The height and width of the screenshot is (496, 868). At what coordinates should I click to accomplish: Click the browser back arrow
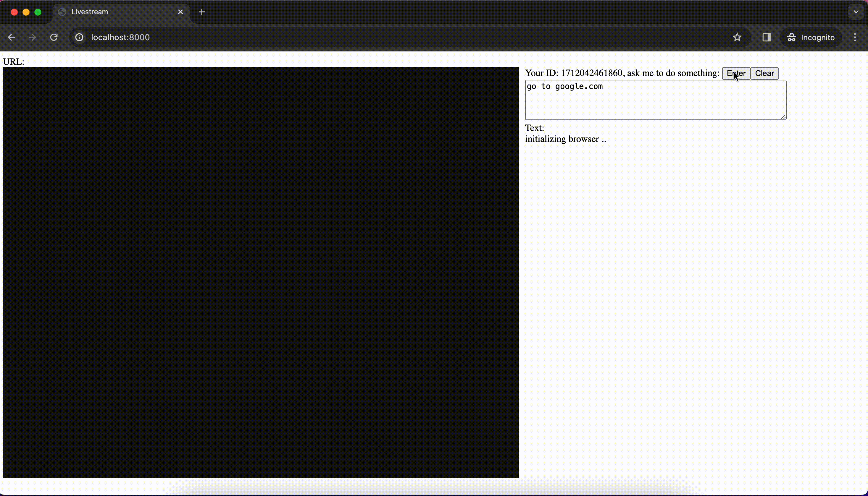11,38
